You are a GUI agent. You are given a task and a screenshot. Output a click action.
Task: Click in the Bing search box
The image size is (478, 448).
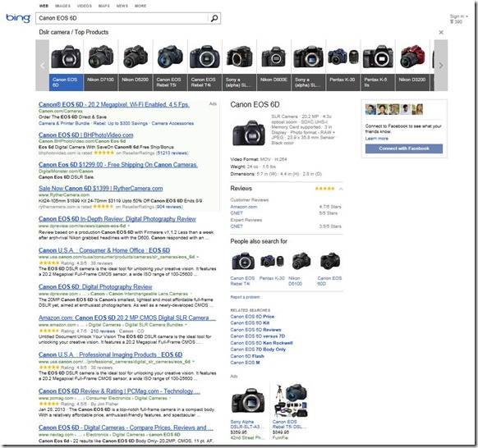(122, 18)
